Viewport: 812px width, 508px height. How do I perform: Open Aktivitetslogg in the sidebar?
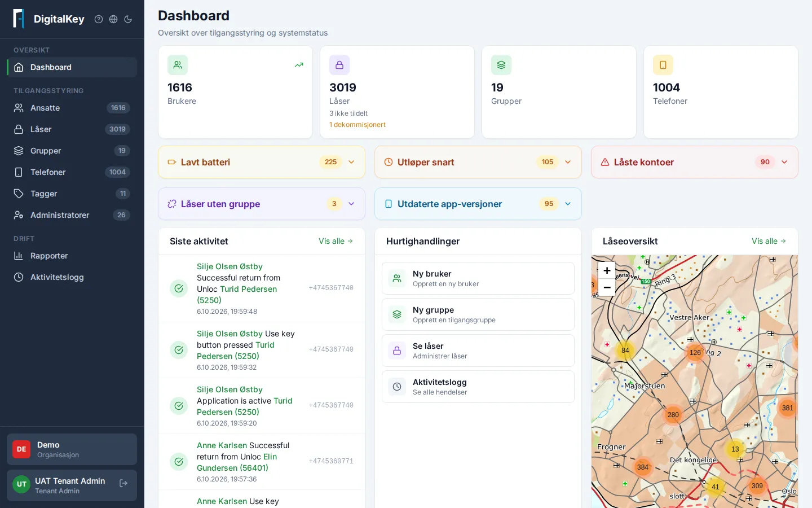coord(72,277)
